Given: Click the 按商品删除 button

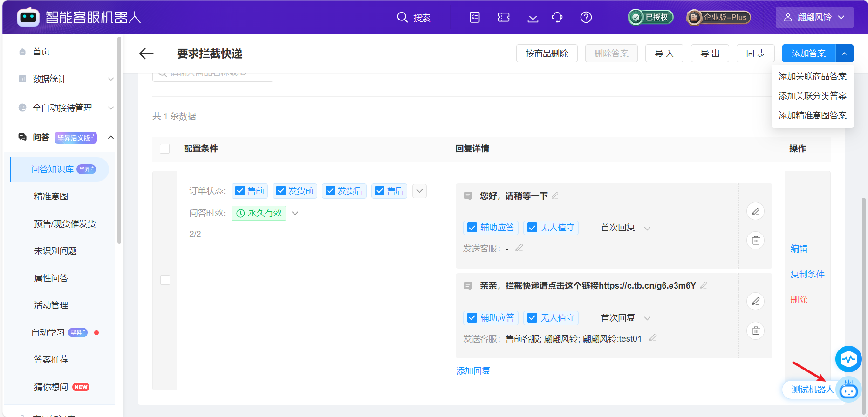Looking at the screenshot, I should (547, 54).
